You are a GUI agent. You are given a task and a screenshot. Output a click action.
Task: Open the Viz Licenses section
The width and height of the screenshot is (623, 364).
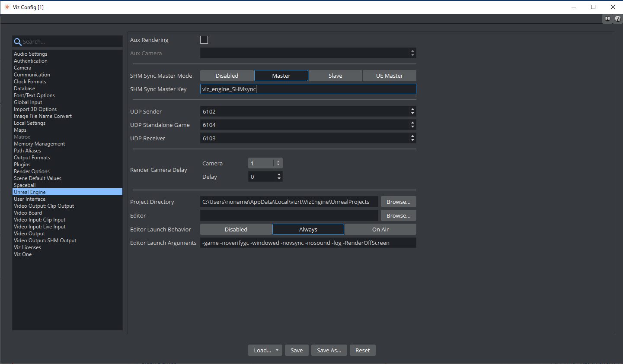(x=27, y=247)
